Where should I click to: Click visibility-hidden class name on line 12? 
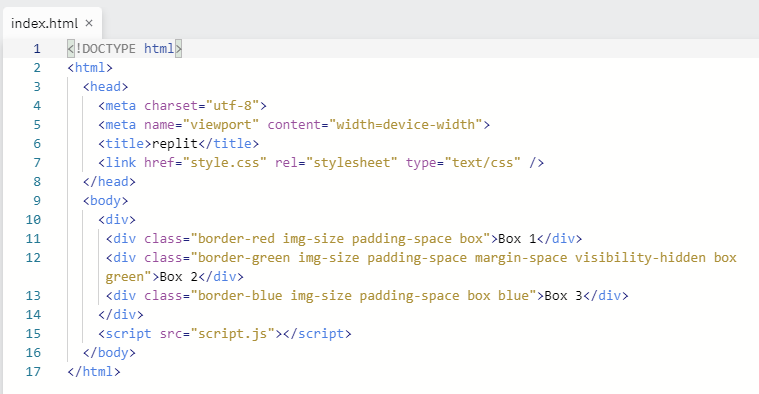click(640, 258)
